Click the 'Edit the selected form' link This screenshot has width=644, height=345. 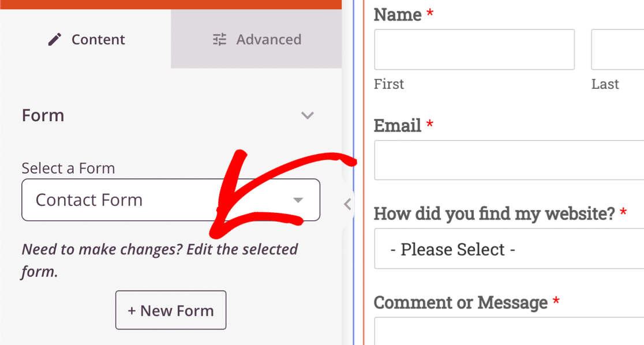tap(243, 249)
